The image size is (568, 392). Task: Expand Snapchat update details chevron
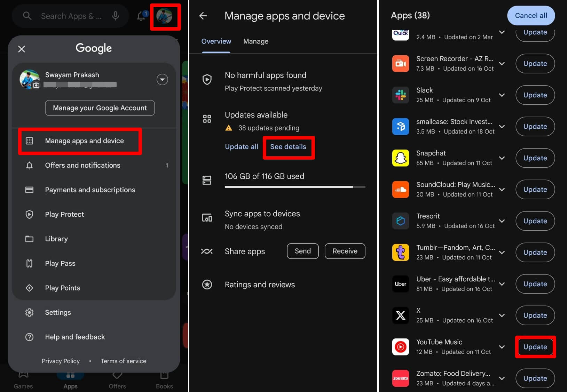[x=502, y=158]
